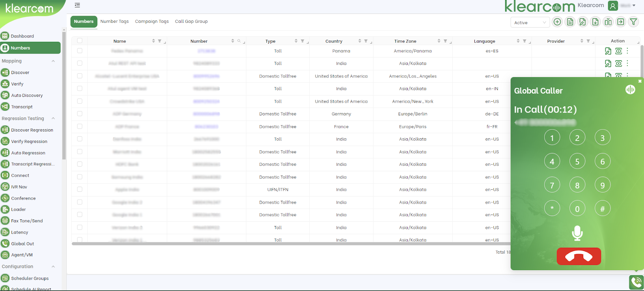Click the download file toolbar icon
The height and width of the screenshot is (291, 644).
click(595, 22)
